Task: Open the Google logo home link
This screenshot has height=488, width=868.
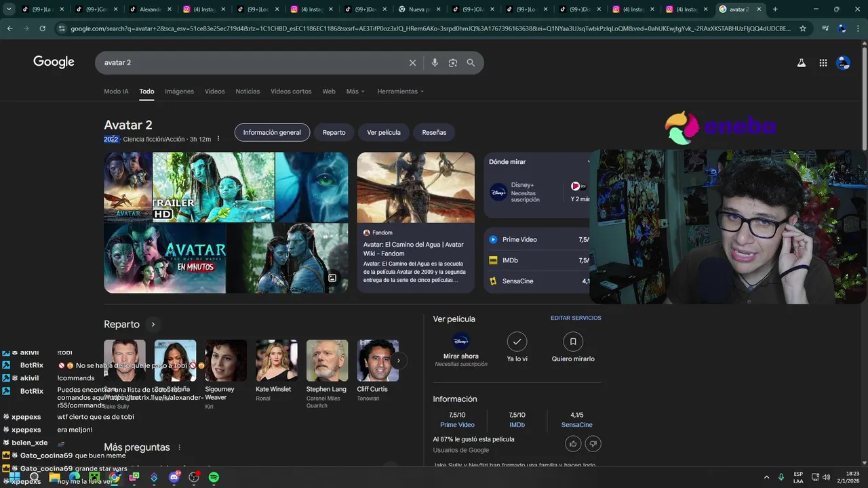Action: [x=54, y=62]
